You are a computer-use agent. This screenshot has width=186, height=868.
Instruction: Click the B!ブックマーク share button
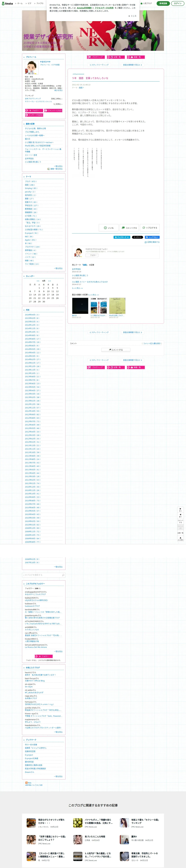point(122,237)
